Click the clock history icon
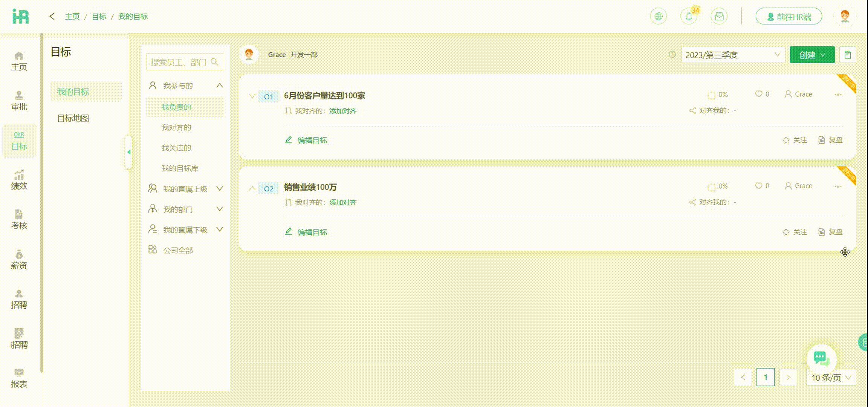868x407 pixels. point(672,55)
